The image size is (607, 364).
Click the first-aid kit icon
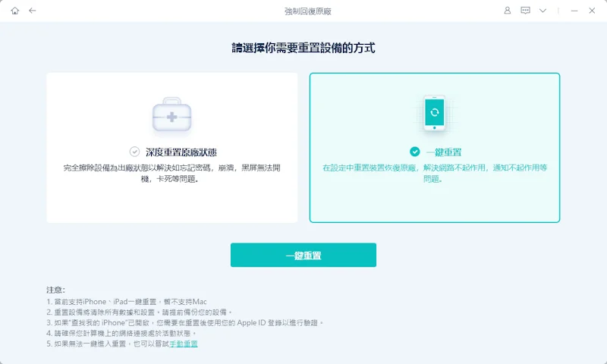pos(171,114)
